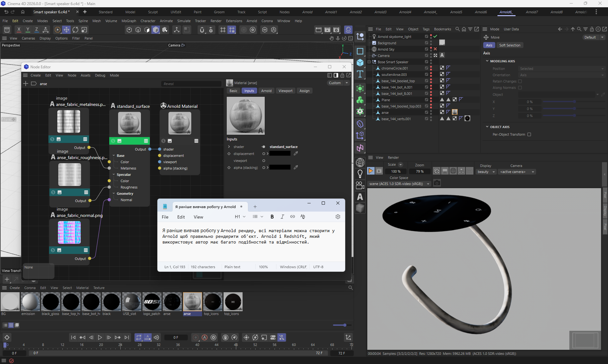Click the play forward timeline button
The height and width of the screenshot is (364, 608).
coord(100,337)
